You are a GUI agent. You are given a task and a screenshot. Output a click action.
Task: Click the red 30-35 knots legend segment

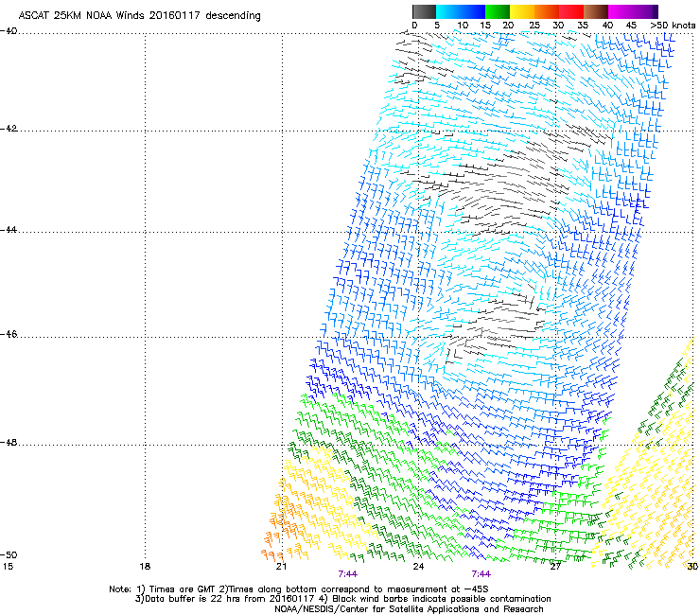[571, 11]
